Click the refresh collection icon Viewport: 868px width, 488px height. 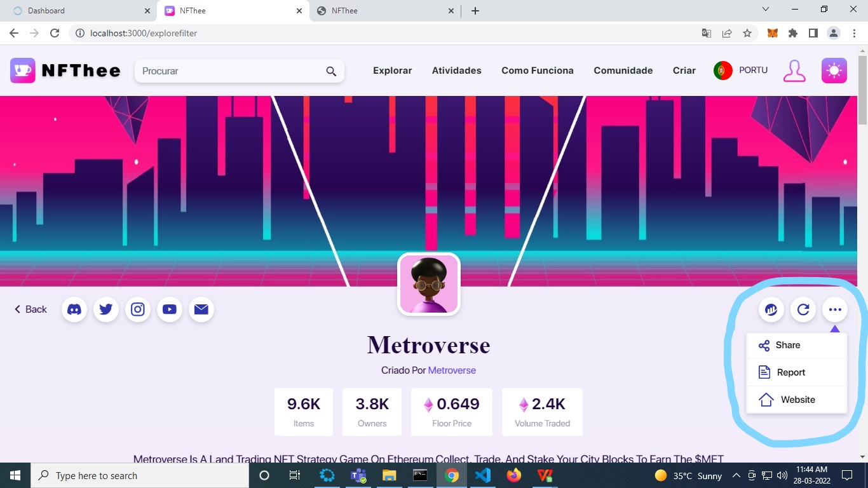tap(803, 309)
